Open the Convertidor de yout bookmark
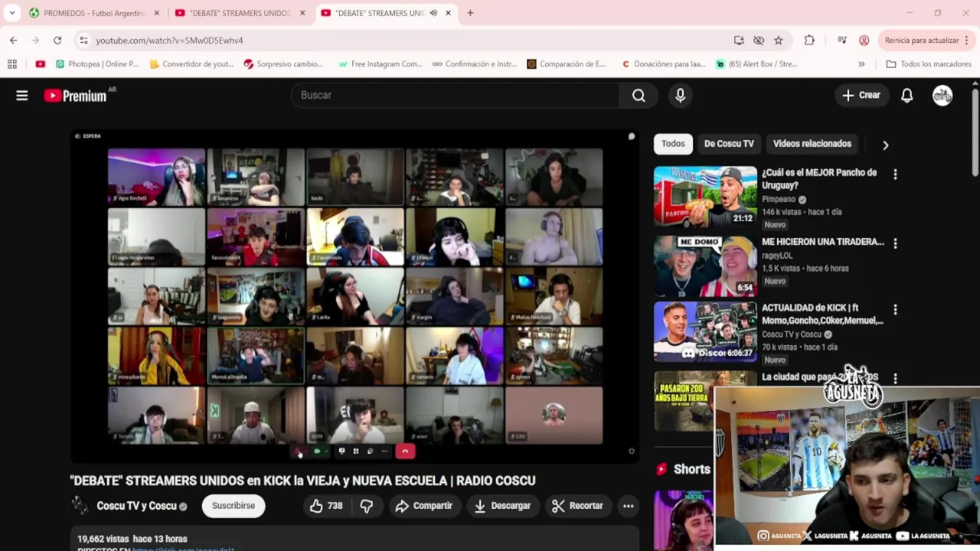The width and height of the screenshot is (980, 551). tap(191, 64)
